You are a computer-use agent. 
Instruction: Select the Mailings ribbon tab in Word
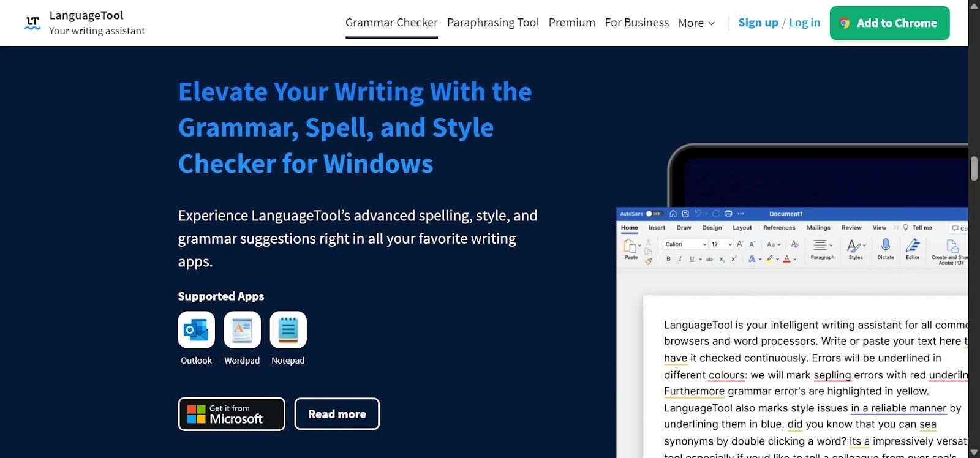(x=818, y=228)
